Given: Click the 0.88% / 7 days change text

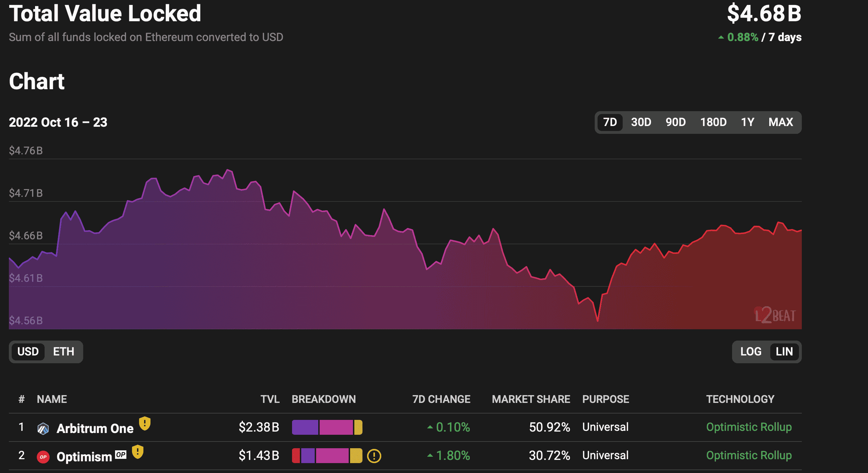Looking at the screenshot, I should click(x=760, y=37).
